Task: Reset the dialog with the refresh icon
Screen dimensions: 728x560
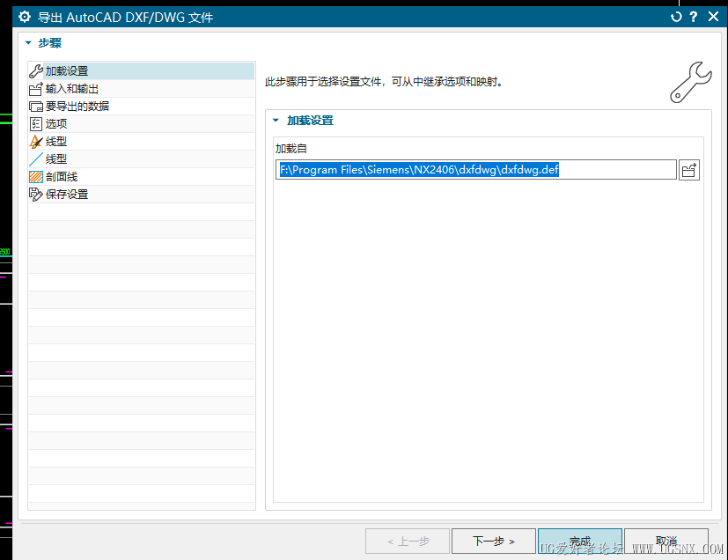Action: pos(676,17)
